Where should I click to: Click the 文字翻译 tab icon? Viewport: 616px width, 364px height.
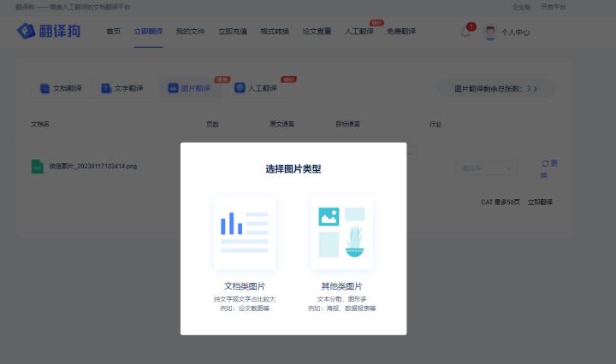[106, 88]
